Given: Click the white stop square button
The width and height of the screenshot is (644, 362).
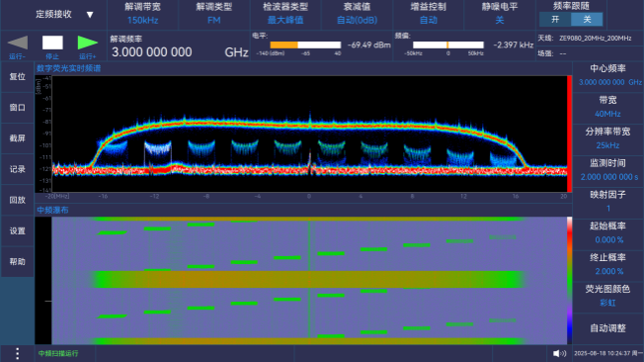Looking at the screenshot, I should 52,43.
